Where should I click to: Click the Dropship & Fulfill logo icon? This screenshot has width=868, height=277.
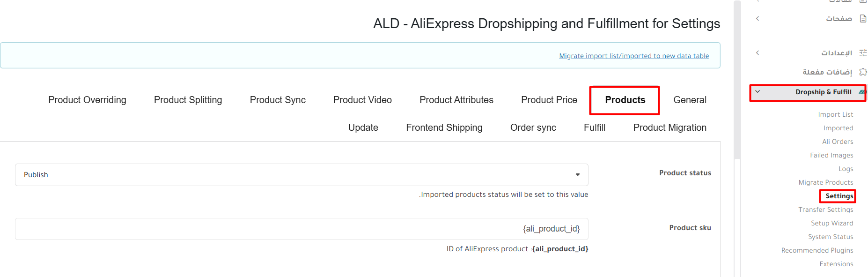(x=861, y=92)
